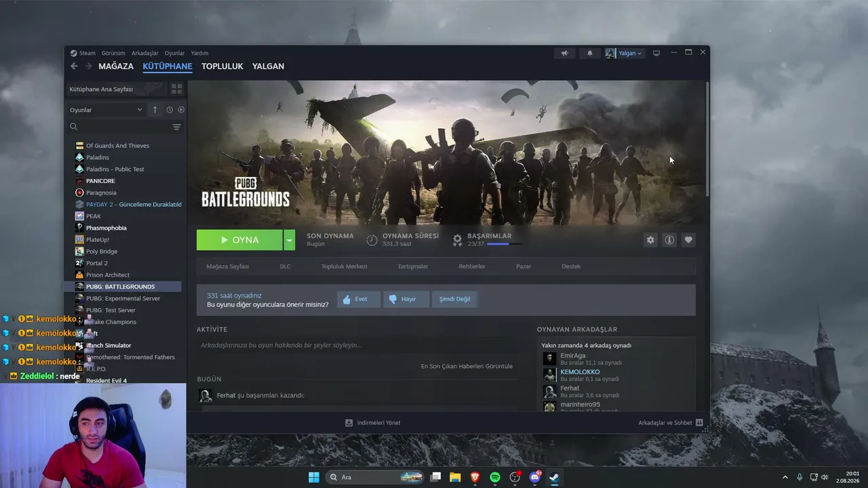This screenshot has width=868, height=488.
Task: Open the Tartışmalar link
Action: [x=413, y=266]
